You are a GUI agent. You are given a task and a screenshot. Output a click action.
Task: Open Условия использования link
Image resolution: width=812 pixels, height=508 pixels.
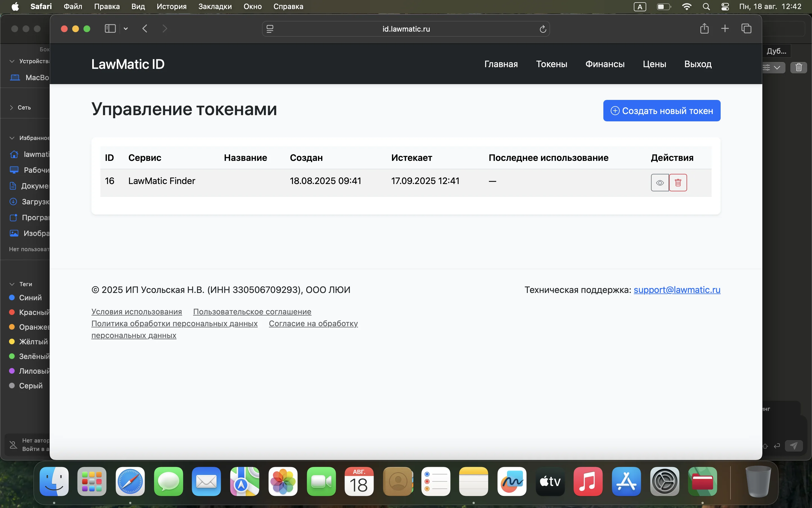(x=136, y=312)
